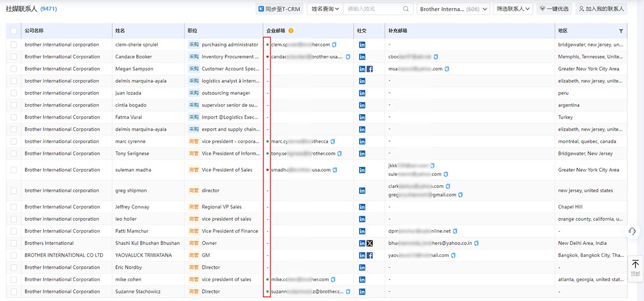Open LinkedIn profile for juan lozada
Viewport: 644px width, 301px height.
362,93
